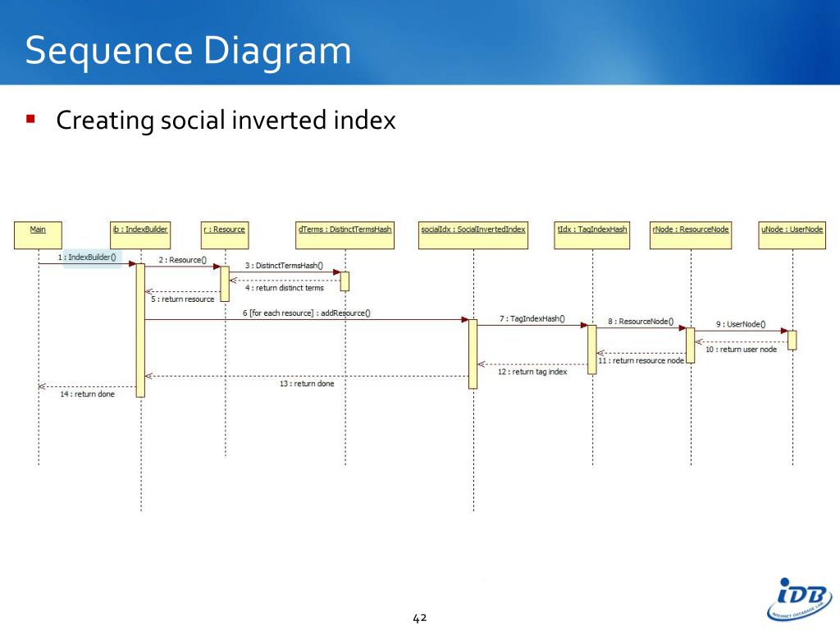Viewport: 840px width, 630px height.
Task: Click the '9 : UserNode()' message label
Action: point(741,324)
